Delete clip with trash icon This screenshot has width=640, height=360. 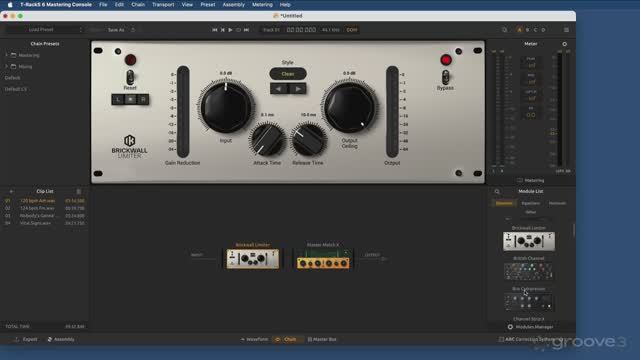79,191
